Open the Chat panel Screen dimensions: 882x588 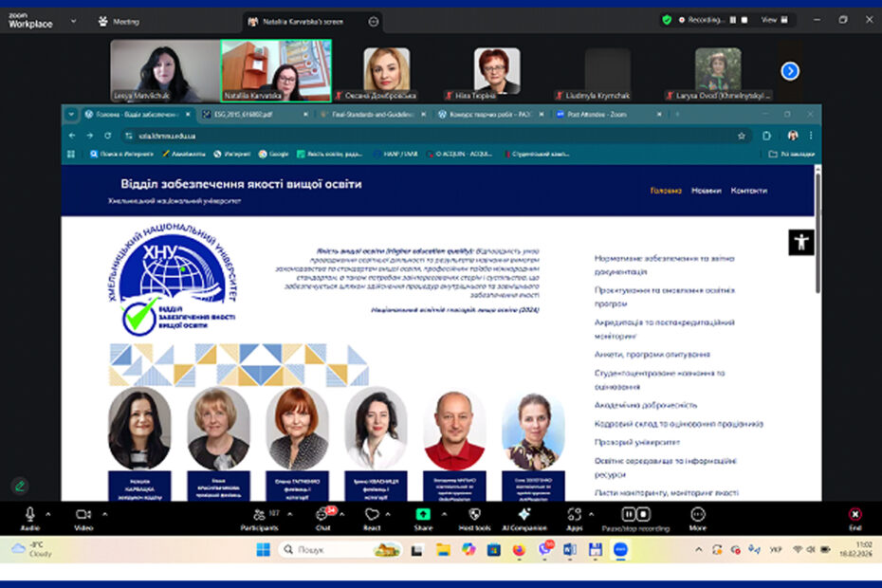(322, 514)
